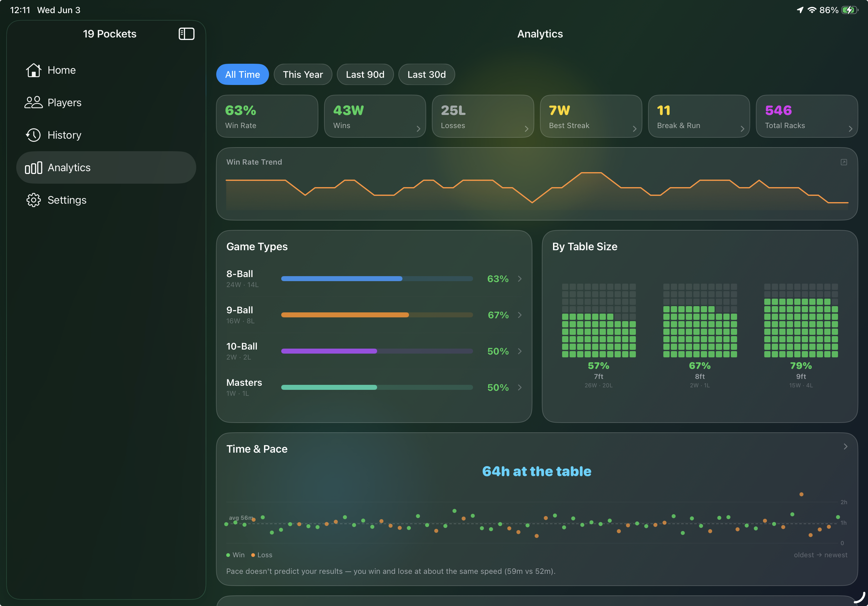The height and width of the screenshot is (606, 868).
Task: Click the 9ft table size grid
Action: pos(801,320)
